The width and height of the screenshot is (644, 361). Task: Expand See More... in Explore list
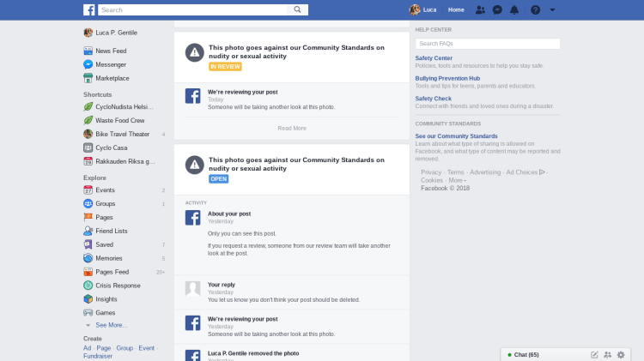coord(112,325)
